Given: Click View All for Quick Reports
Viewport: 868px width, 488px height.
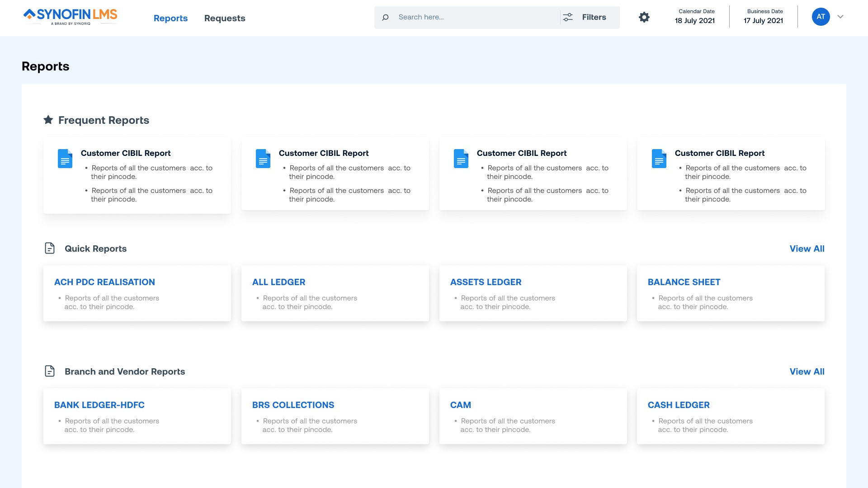Looking at the screenshot, I should pos(807,249).
